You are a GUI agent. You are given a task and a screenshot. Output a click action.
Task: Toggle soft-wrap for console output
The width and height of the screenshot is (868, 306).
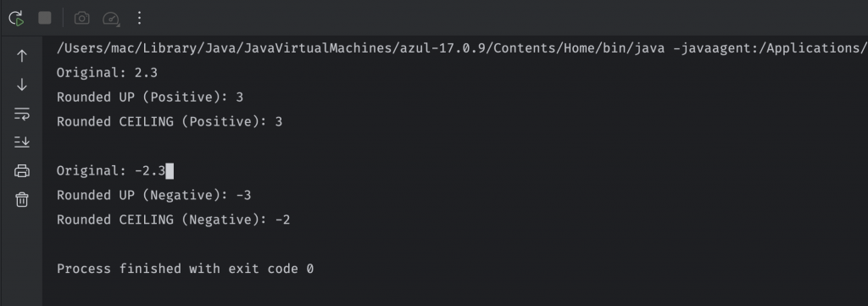tap(21, 114)
